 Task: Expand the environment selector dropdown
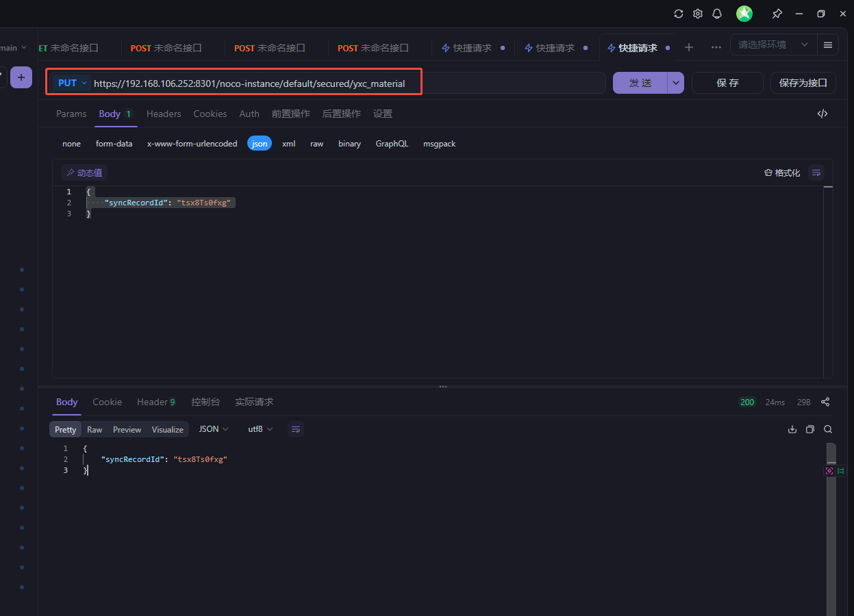click(773, 44)
